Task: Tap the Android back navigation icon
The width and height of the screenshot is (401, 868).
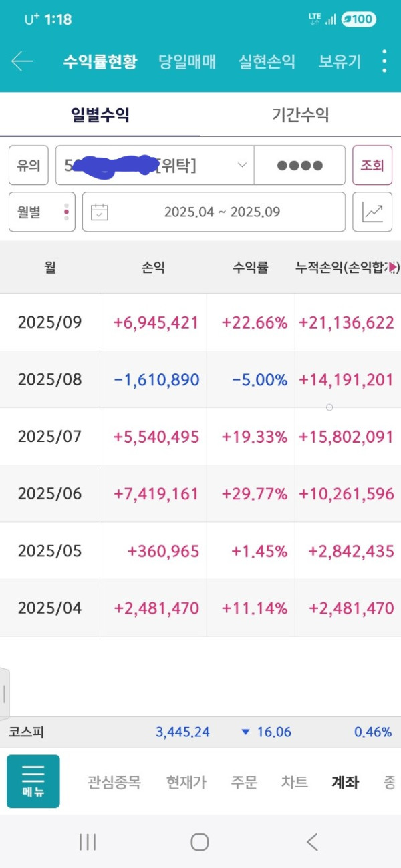Action: coord(312,842)
